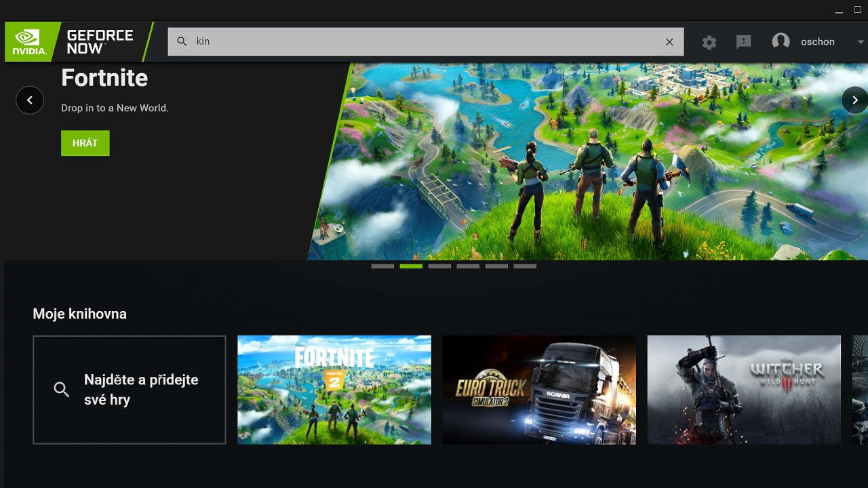
Task: Expand the oschon account dropdown arrow
Action: coord(860,42)
